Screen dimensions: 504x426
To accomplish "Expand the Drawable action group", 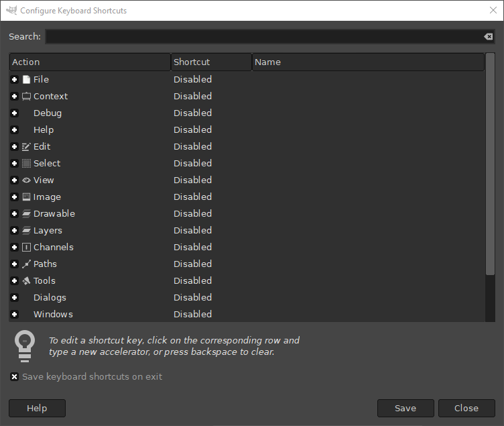I will click(x=15, y=213).
